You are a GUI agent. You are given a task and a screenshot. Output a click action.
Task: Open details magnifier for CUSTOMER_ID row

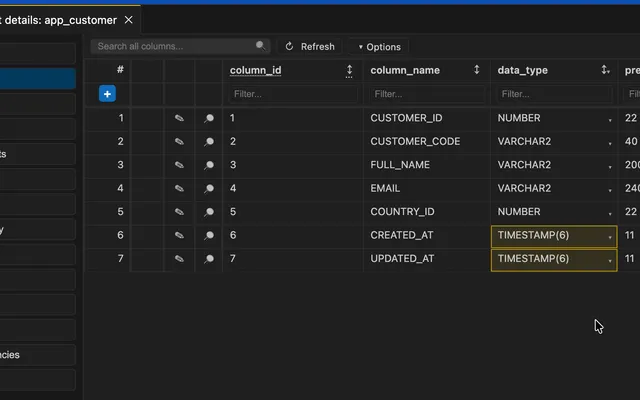pos(209,118)
